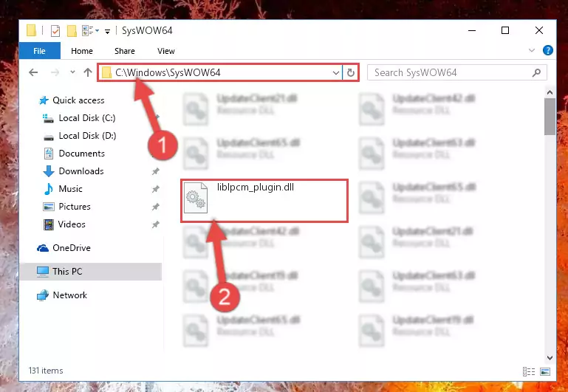Viewport: 568px width, 392px height.
Task: Click the address bar path C:\Windows\SysWOW64
Action: pyautogui.click(x=168, y=72)
